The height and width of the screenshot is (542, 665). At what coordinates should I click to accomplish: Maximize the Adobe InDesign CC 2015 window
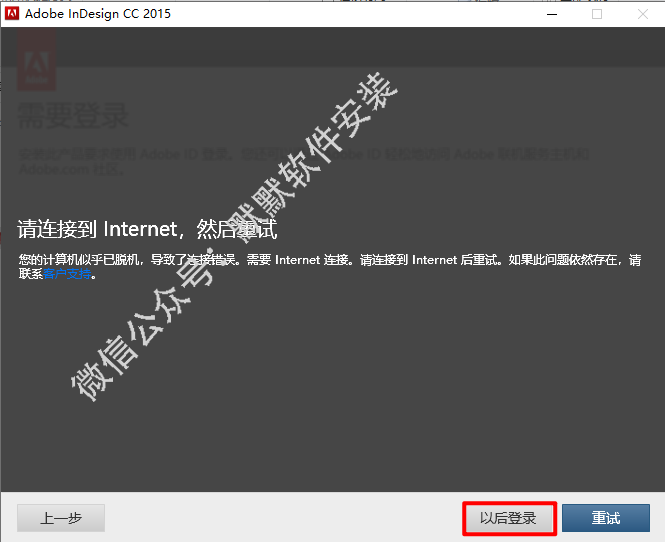597,14
